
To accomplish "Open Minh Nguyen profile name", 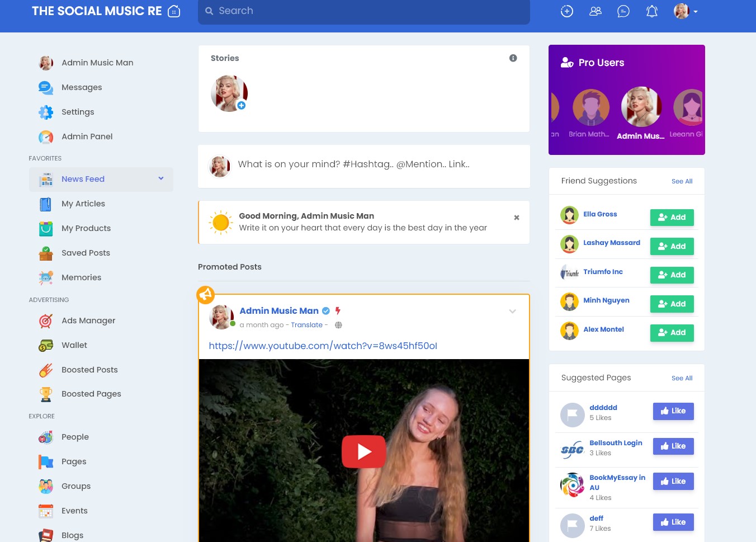I will [606, 300].
